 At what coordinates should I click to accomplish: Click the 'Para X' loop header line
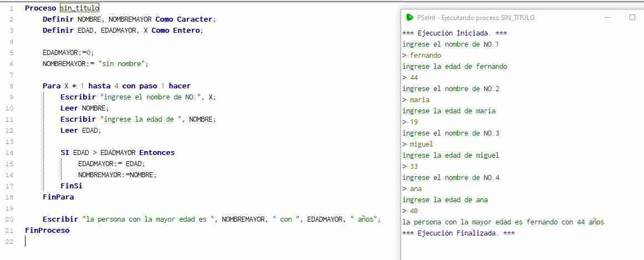[x=116, y=86]
